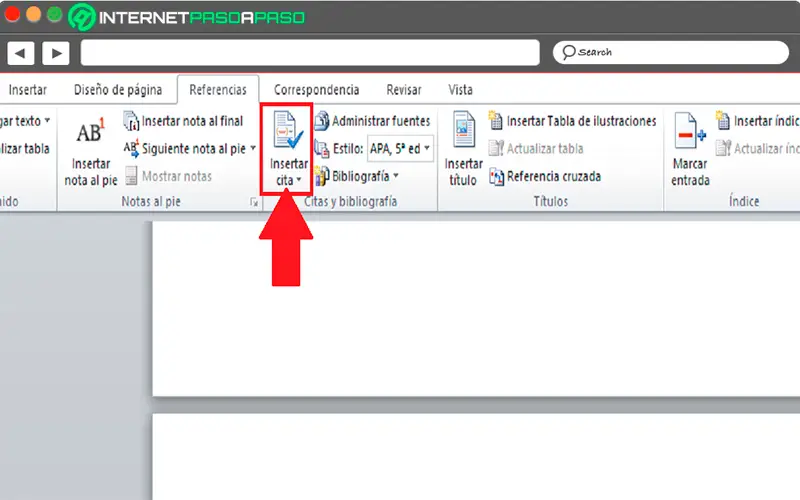
Task: Expand the Insertar cita dropdown arrow
Action: click(299, 180)
